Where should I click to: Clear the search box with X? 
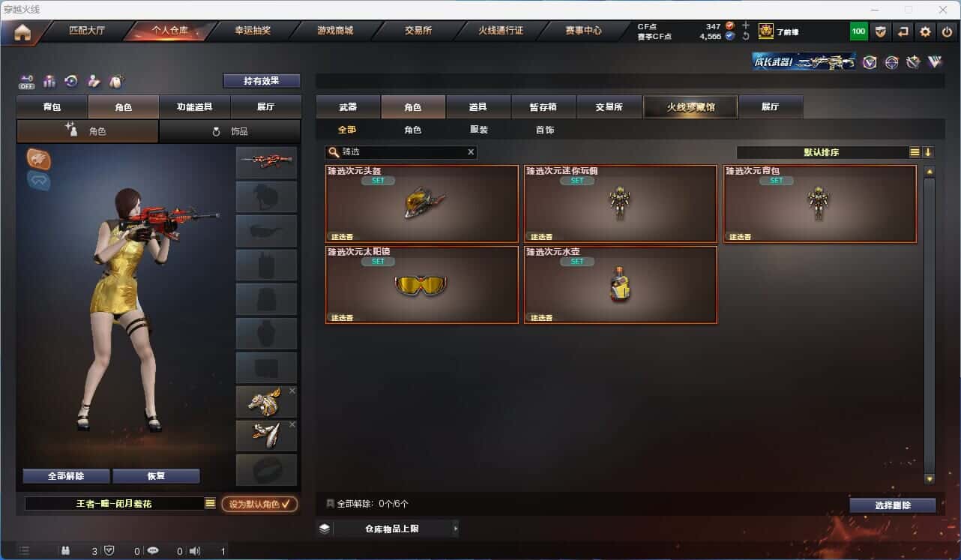pyautogui.click(x=471, y=152)
